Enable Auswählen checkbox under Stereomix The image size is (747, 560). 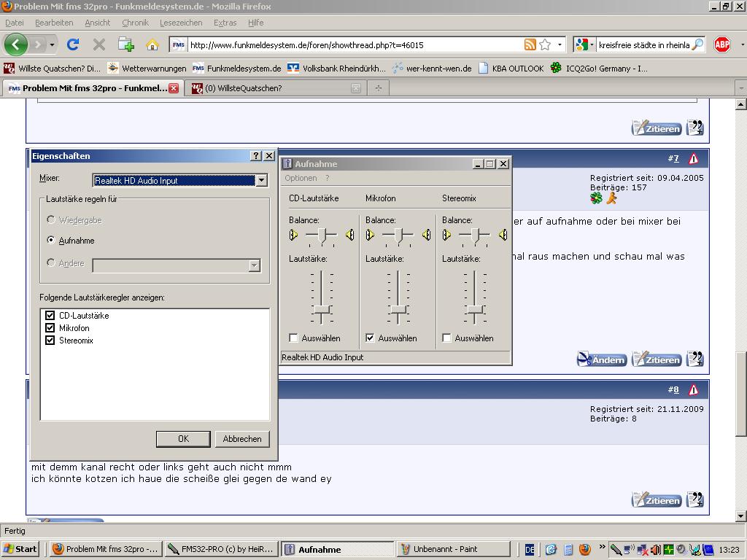coord(446,338)
